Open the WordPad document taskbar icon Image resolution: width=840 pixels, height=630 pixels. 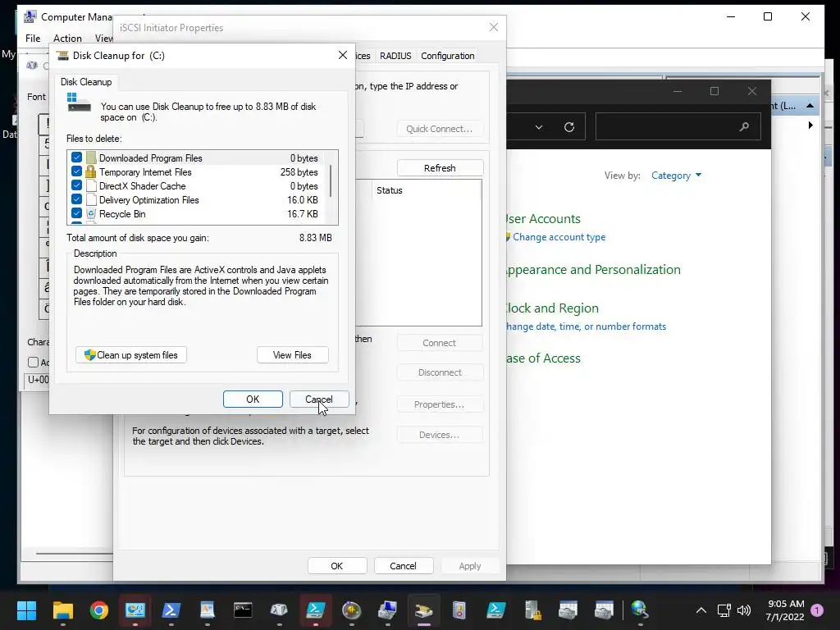click(207, 610)
